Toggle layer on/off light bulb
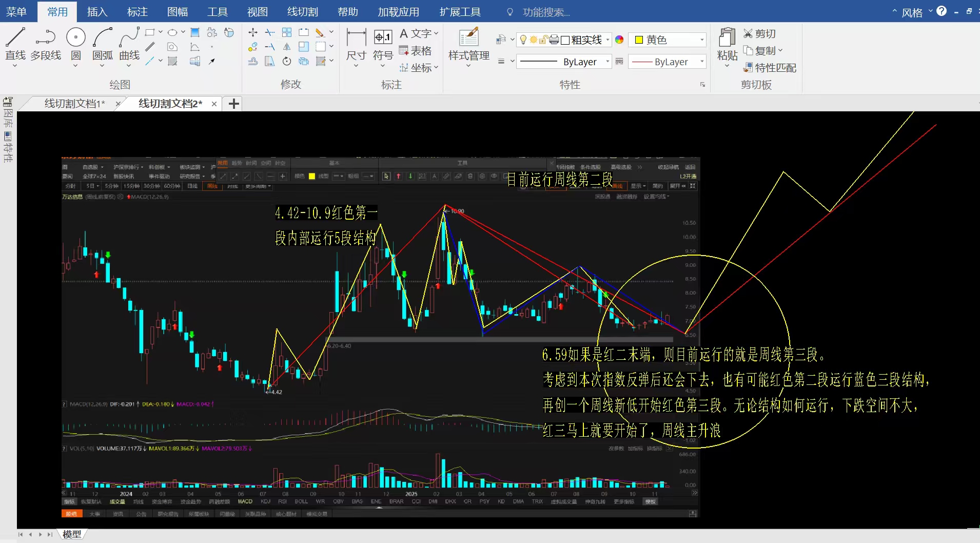Viewport: 980px width, 543px height. [x=523, y=40]
